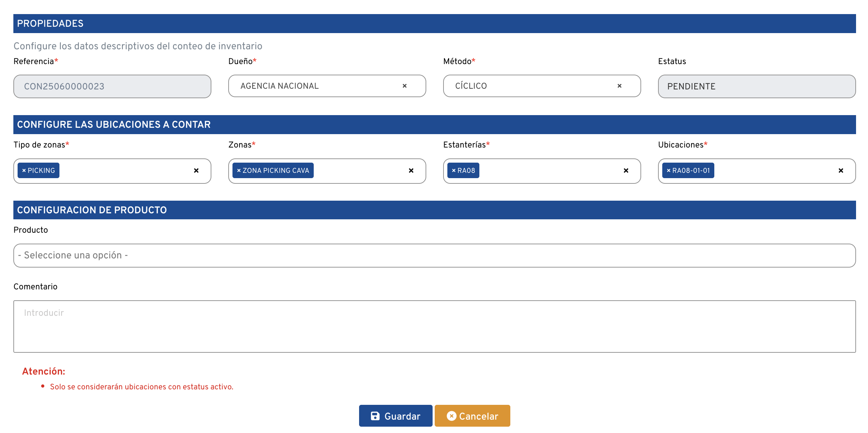
Task: Clear all Ubicaciones field selections
Action: 841,171
